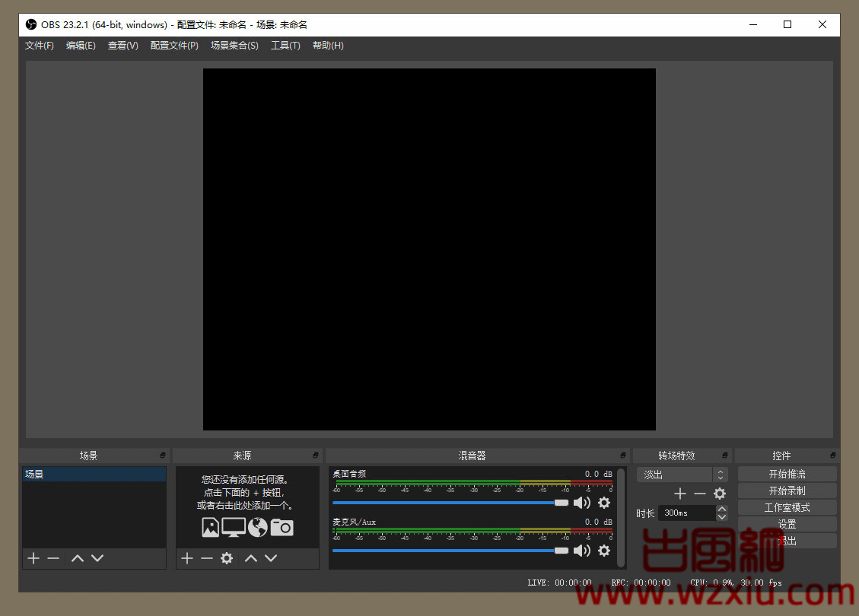Mute the 桌面音频 speaker
The height and width of the screenshot is (616, 859).
click(582, 503)
